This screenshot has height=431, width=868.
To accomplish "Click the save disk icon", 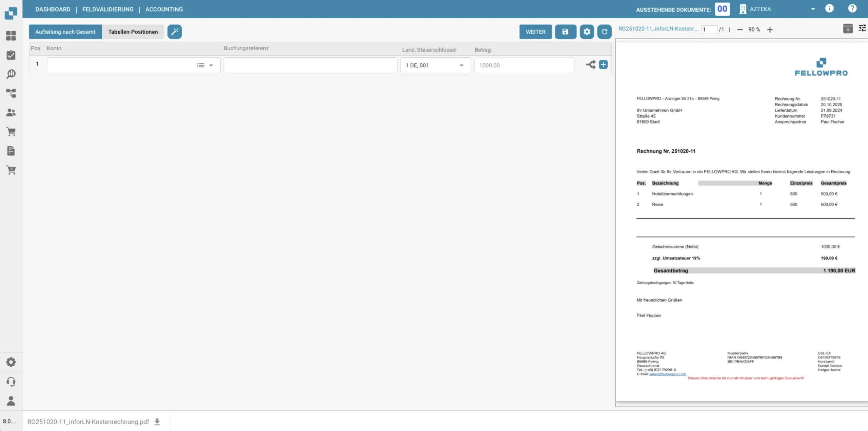I will pos(565,32).
